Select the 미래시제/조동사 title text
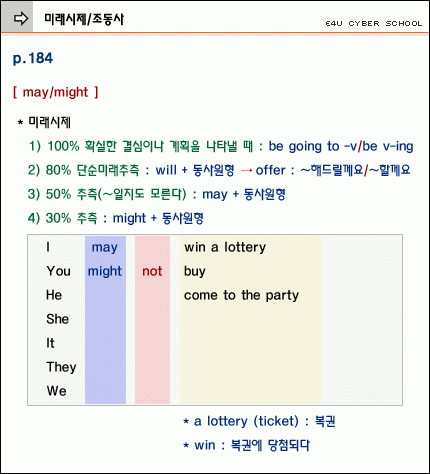 pos(84,19)
